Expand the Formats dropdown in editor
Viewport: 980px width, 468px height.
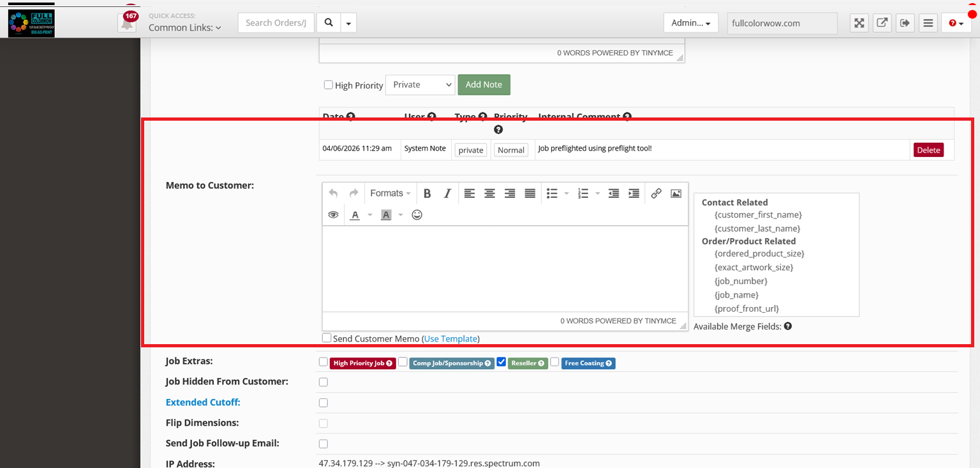click(390, 193)
